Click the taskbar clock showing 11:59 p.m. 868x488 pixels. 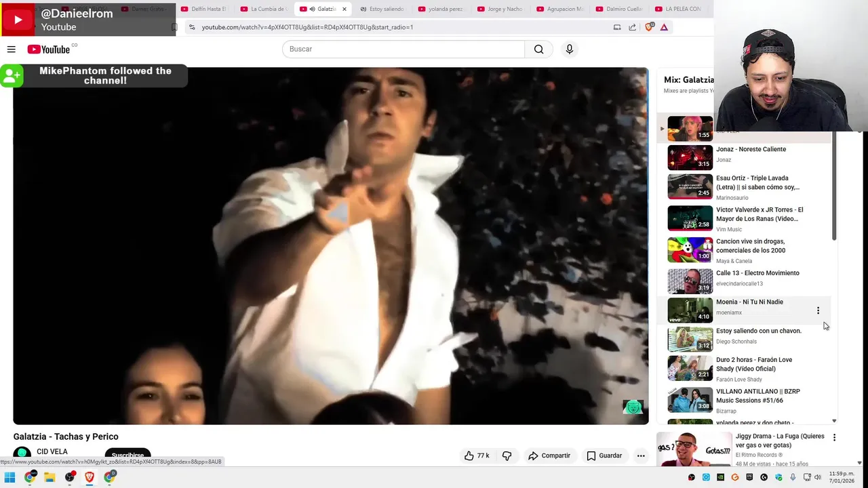(x=841, y=477)
